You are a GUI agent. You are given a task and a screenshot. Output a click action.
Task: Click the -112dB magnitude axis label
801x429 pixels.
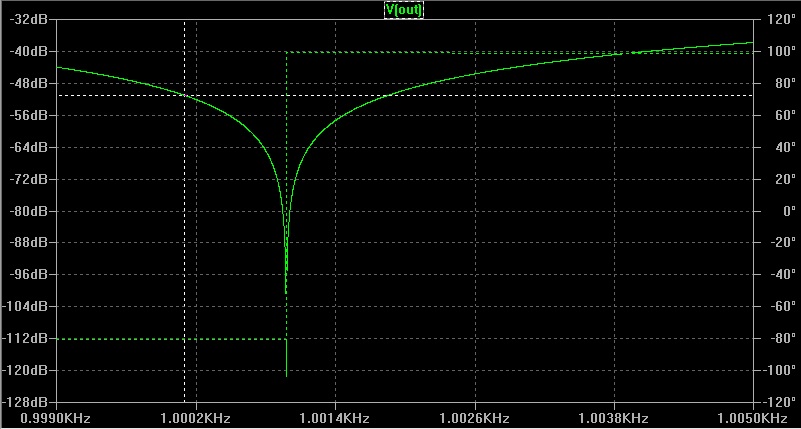click(26, 338)
